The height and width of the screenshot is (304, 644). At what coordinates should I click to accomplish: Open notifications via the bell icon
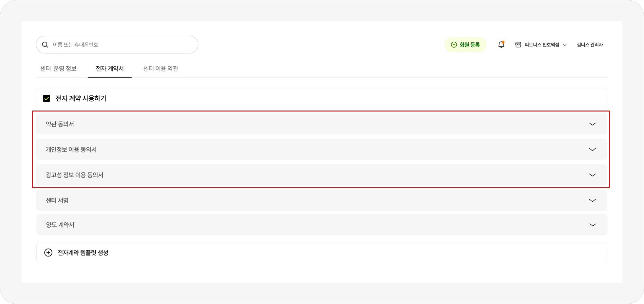[501, 44]
